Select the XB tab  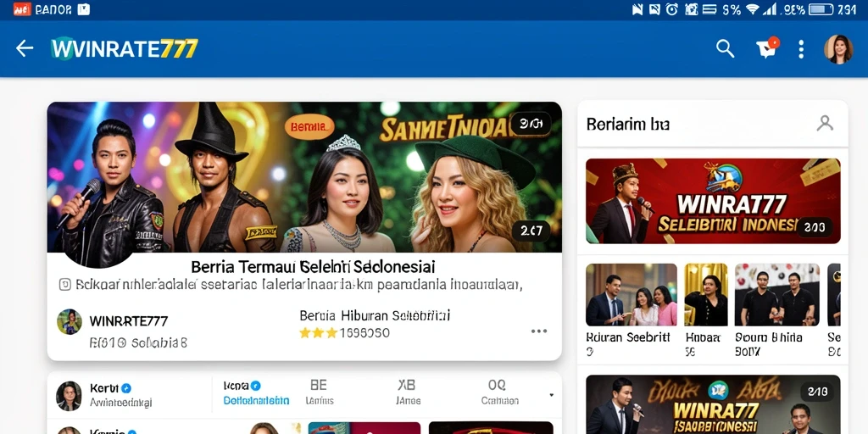pyautogui.click(x=407, y=392)
